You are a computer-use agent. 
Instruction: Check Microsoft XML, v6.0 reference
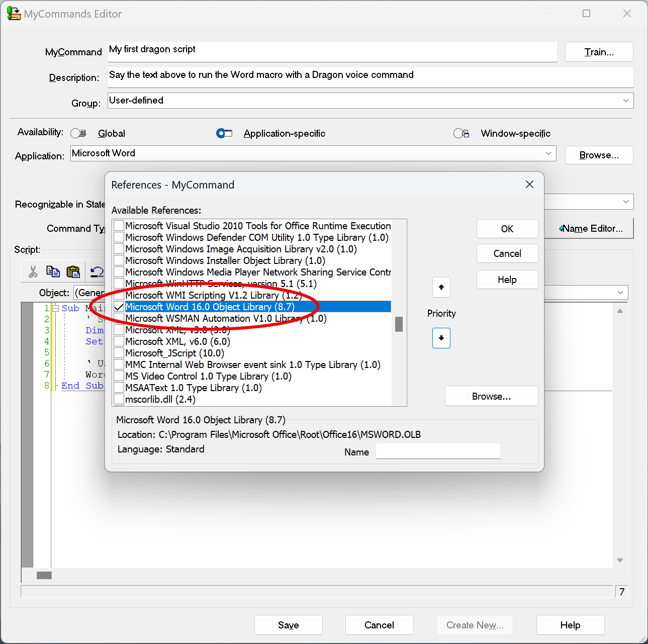click(119, 341)
